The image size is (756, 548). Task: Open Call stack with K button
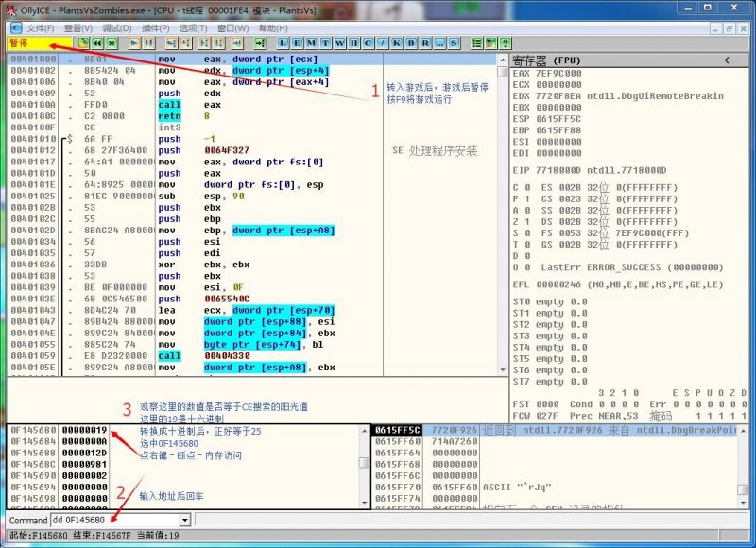coord(397,43)
